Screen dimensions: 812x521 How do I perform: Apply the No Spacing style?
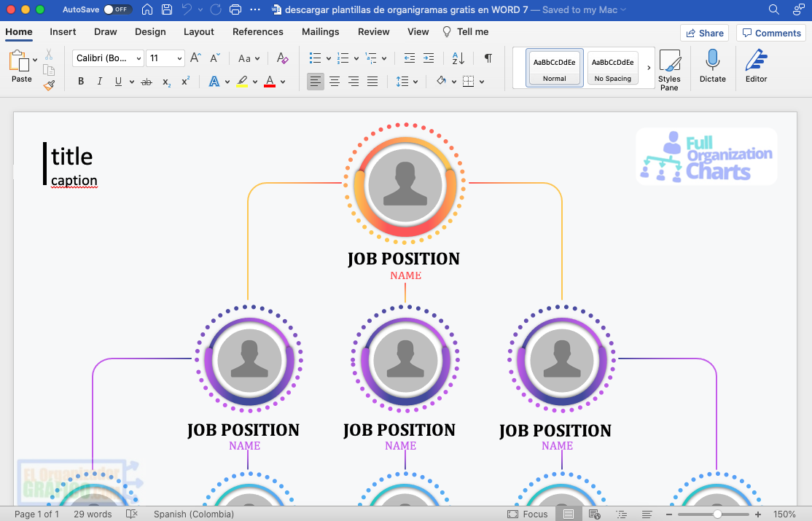pyautogui.click(x=612, y=68)
